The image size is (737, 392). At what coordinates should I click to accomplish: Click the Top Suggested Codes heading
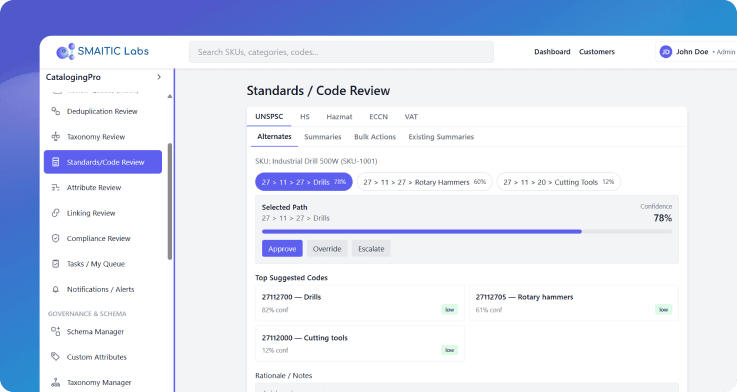(291, 278)
